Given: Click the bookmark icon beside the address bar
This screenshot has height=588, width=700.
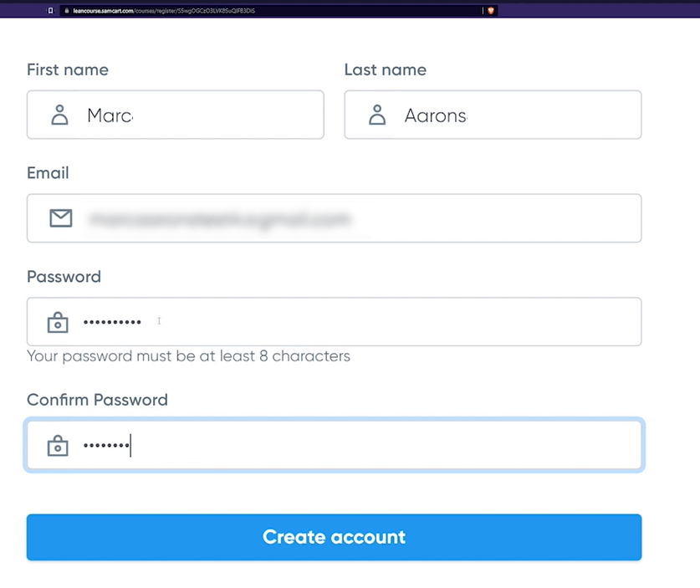Looking at the screenshot, I should pyautogui.click(x=50, y=11).
